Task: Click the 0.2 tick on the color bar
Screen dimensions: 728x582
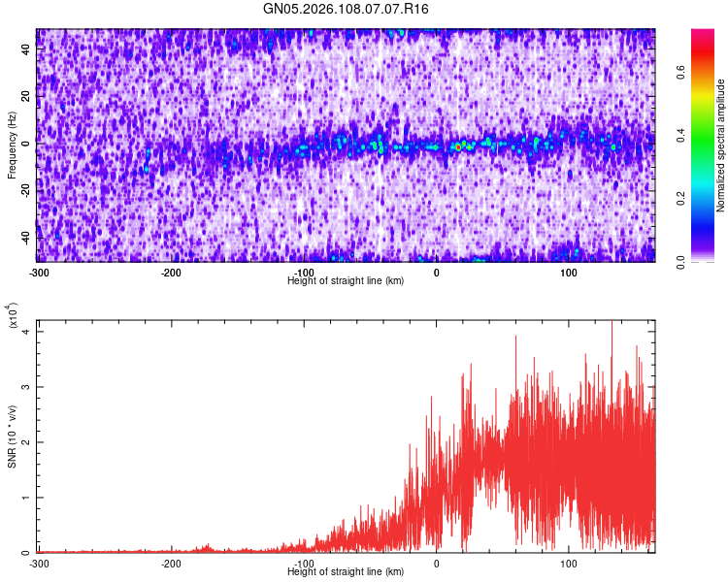Action: click(x=680, y=199)
